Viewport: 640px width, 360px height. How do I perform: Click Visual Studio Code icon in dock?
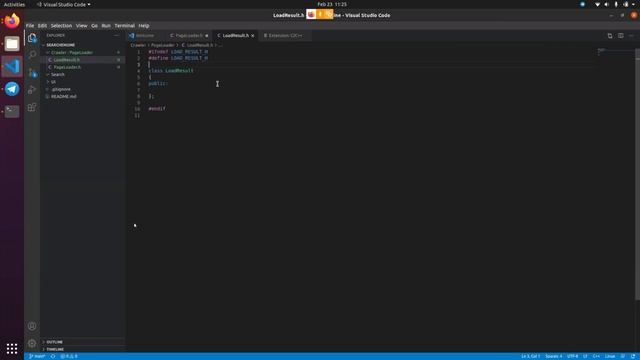(x=12, y=66)
